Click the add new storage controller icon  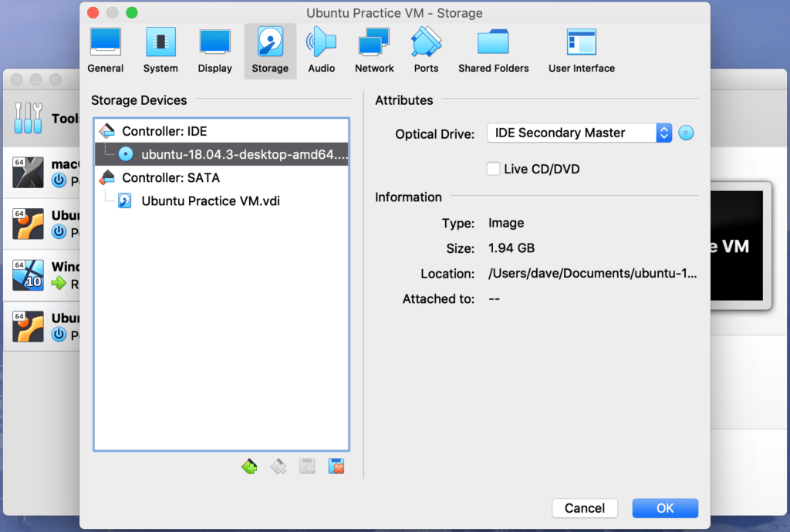point(249,466)
